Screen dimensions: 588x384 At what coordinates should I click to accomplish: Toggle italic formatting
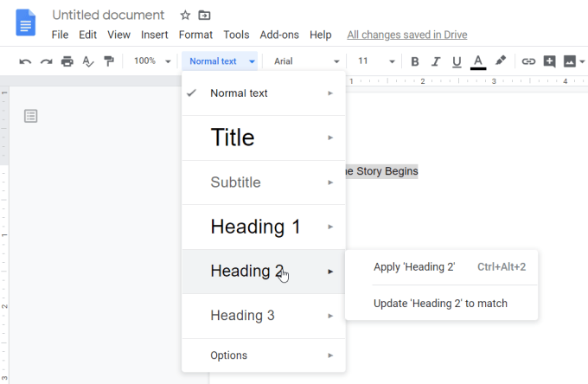tap(436, 61)
